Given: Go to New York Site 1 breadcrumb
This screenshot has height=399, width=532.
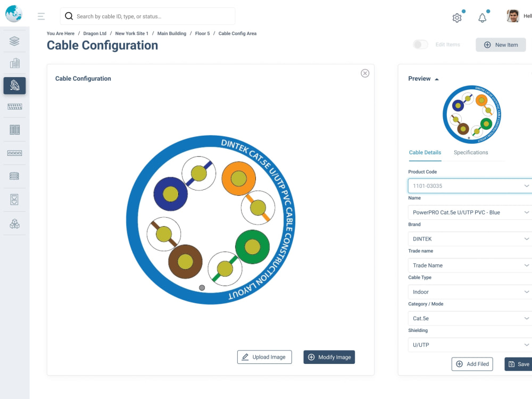Looking at the screenshot, I should [131, 34].
